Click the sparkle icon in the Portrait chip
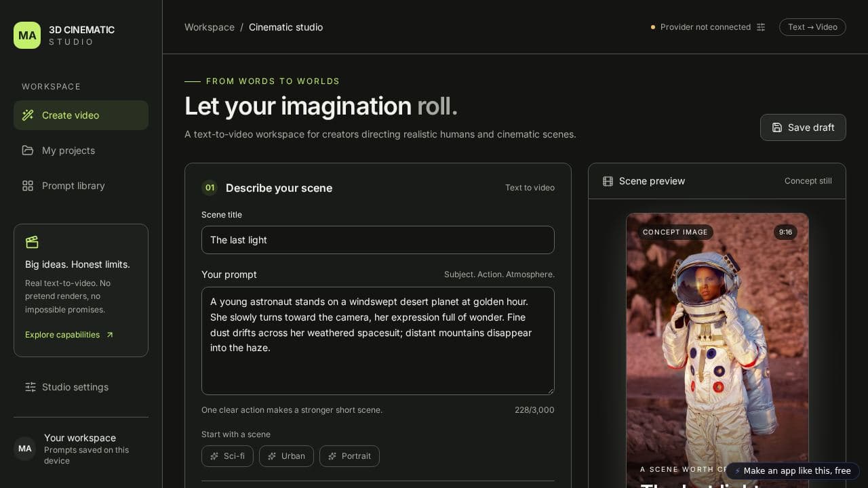 click(332, 456)
